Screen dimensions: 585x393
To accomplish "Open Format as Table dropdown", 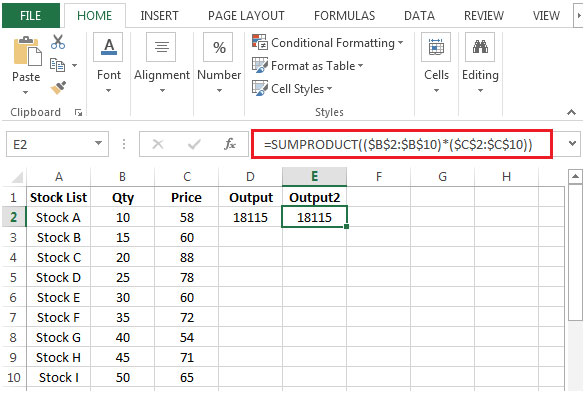I will pyautogui.click(x=360, y=66).
